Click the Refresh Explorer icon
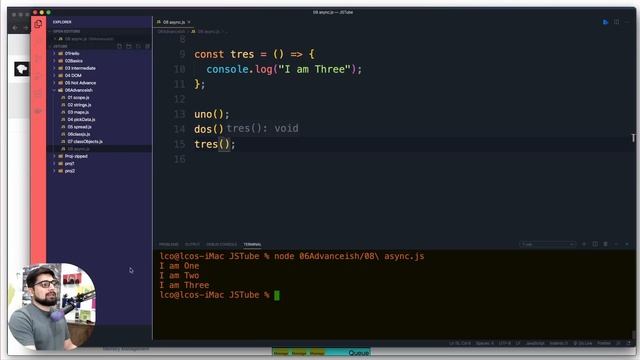This screenshot has width=640, height=360. (x=138, y=47)
